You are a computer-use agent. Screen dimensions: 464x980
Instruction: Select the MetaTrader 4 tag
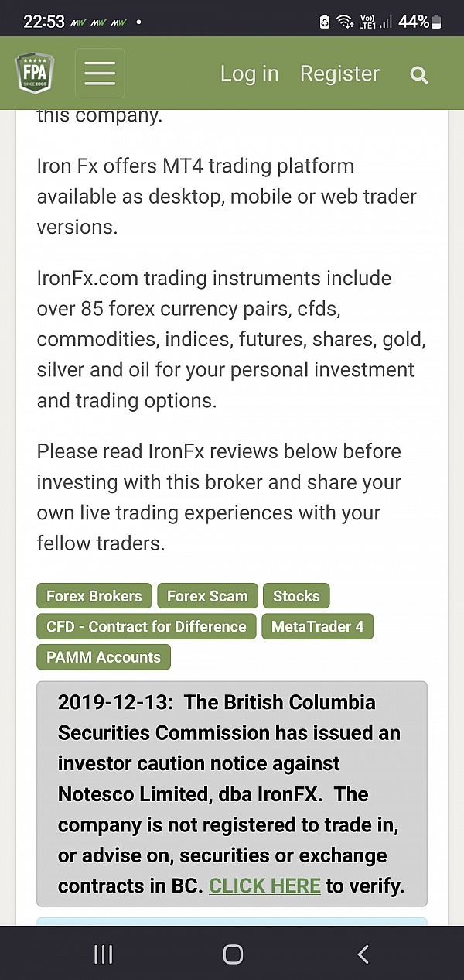tap(317, 626)
